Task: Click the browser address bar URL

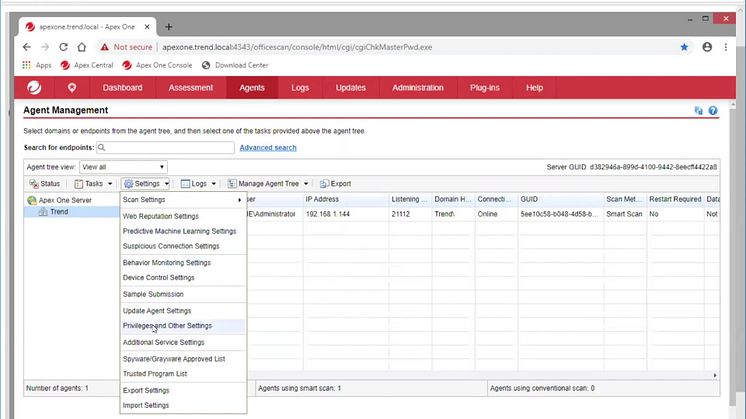Action: 297,47
